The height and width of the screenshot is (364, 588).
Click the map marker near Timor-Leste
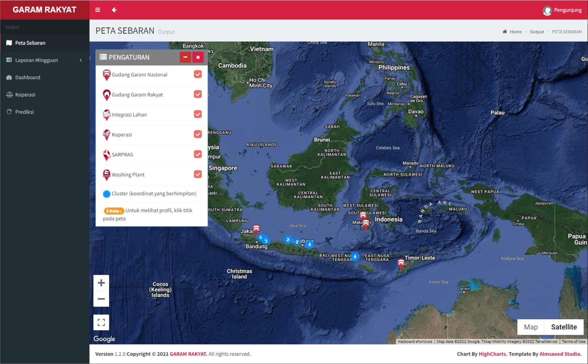[x=401, y=263]
